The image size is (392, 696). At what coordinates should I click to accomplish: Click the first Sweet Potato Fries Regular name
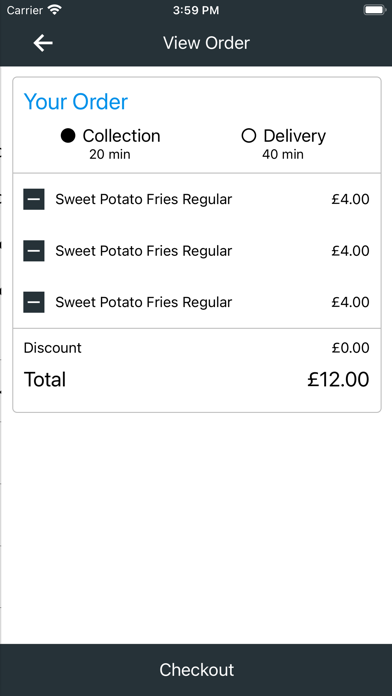pyautogui.click(x=143, y=199)
